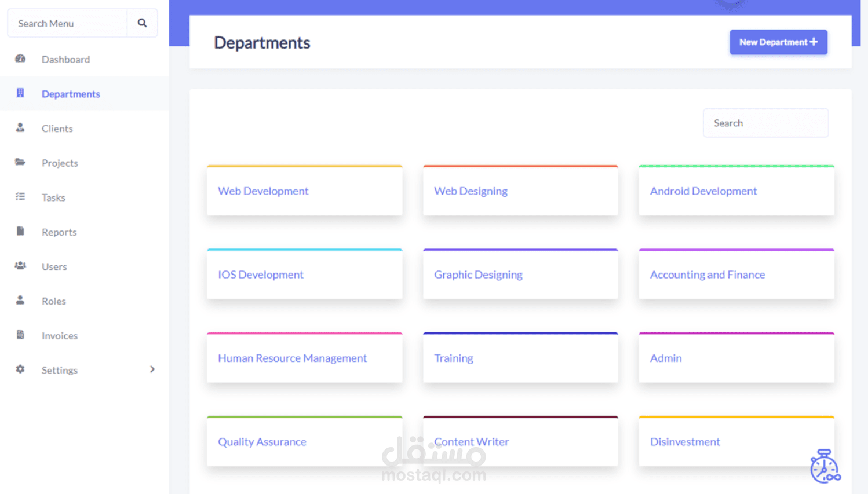868x494 pixels.
Task: Open Roles menu item
Action: (53, 301)
